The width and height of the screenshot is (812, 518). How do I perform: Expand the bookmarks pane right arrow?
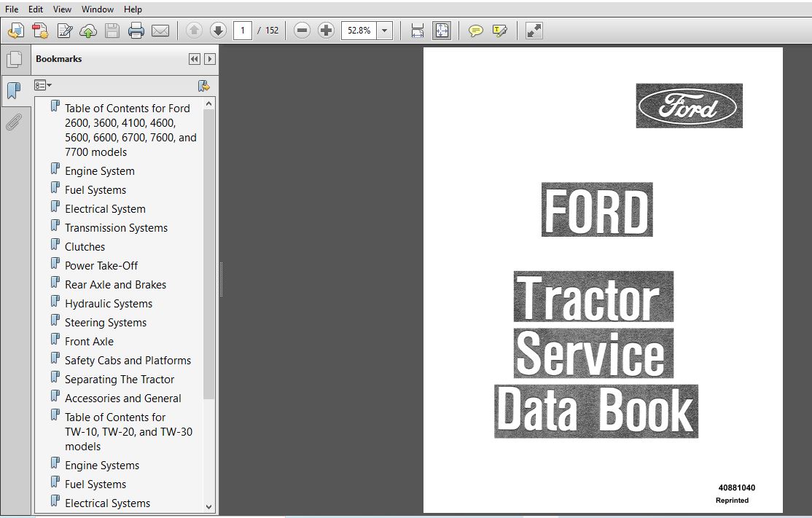point(210,59)
